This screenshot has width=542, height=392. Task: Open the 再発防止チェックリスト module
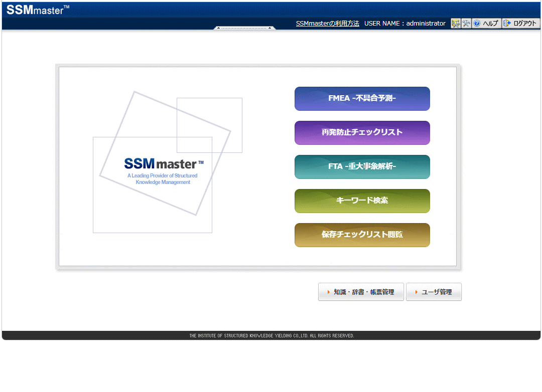pos(362,133)
